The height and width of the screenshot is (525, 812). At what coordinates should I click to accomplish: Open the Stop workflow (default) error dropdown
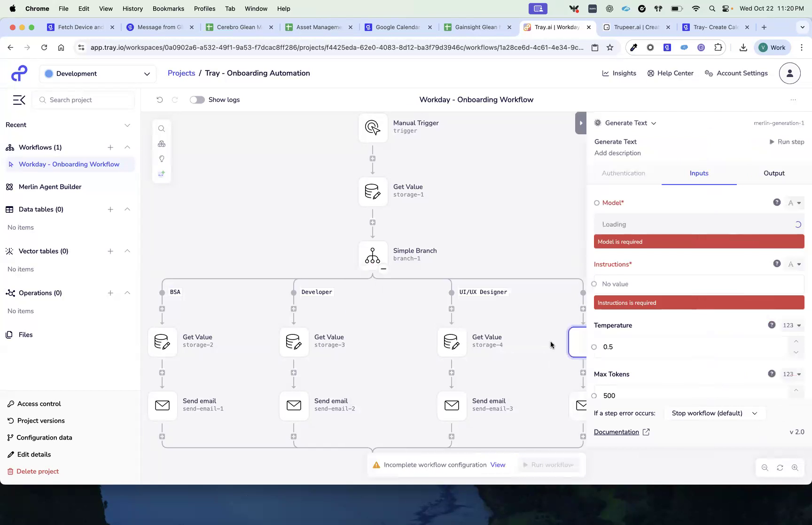[714, 413]
